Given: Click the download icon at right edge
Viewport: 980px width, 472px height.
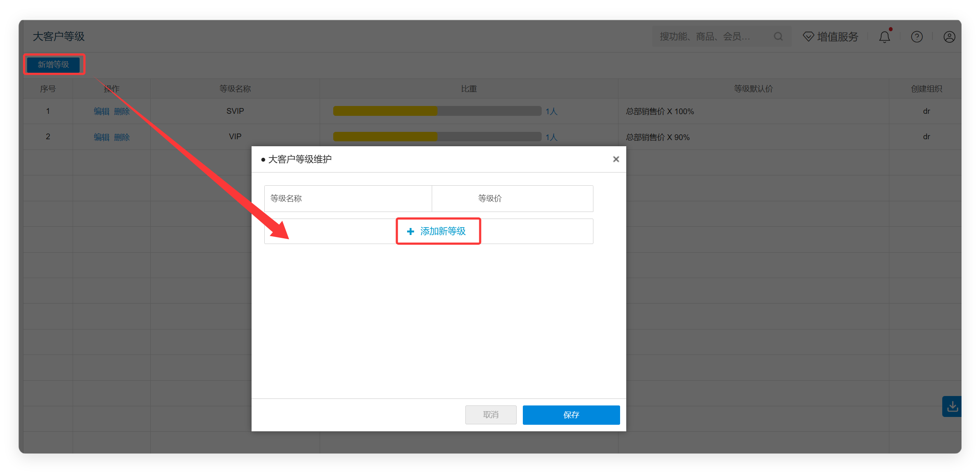Looking at the screenshot, I should (x=952, y=407).
